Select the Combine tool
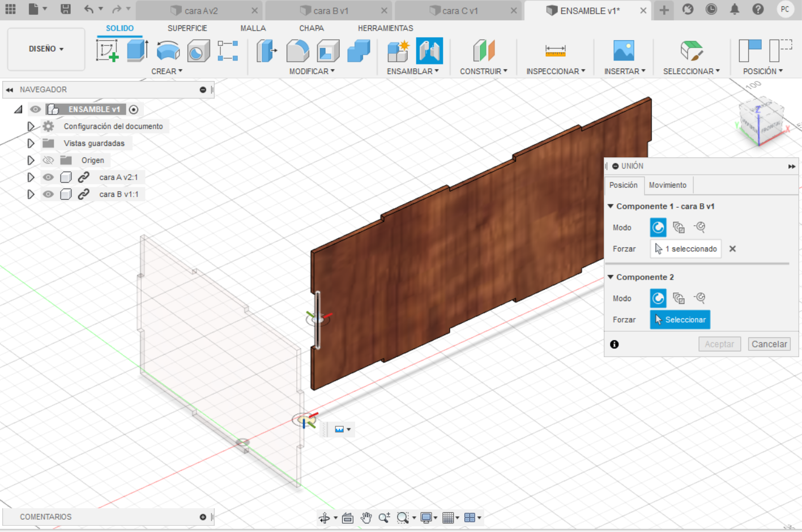 point(359,50)
